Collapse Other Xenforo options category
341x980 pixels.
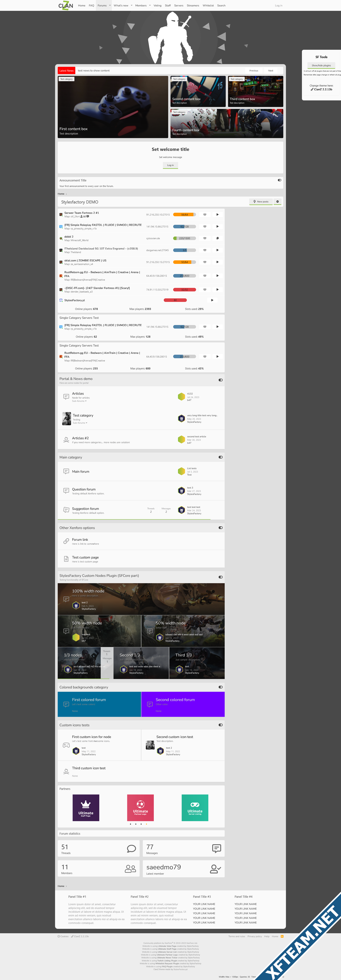[220, 528]
